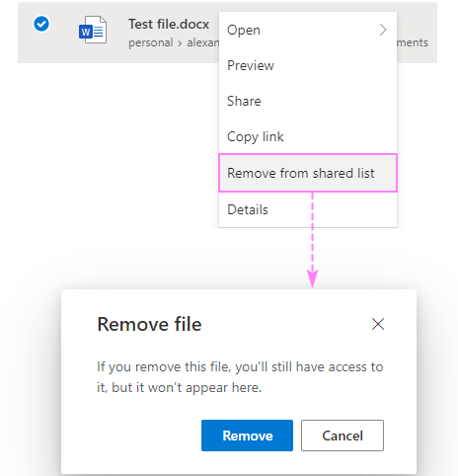458x476 pixels.
Task: Open the Test file.docx file name
Action: (x=169, y=24)
